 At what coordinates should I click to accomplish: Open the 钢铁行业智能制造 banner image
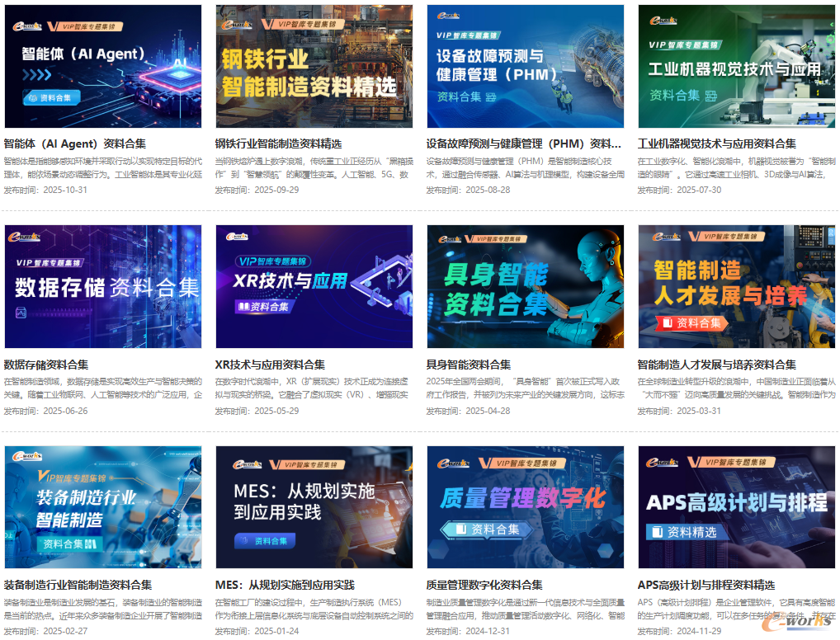[314, 66]
